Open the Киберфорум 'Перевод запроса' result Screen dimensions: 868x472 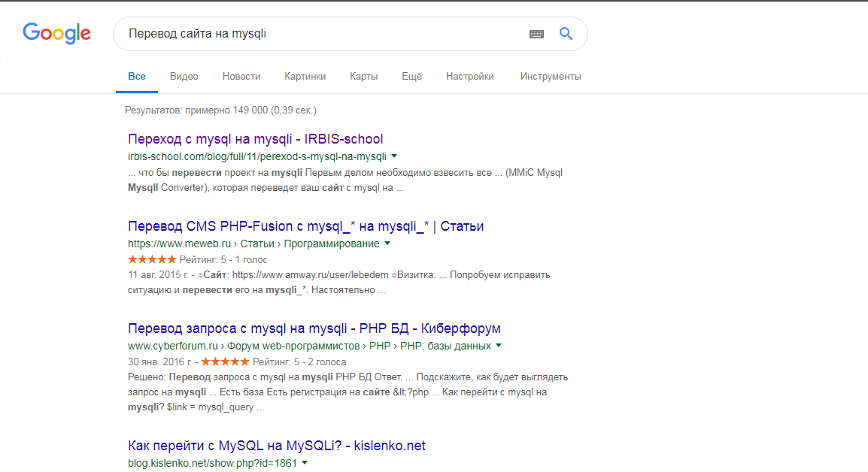314,328
